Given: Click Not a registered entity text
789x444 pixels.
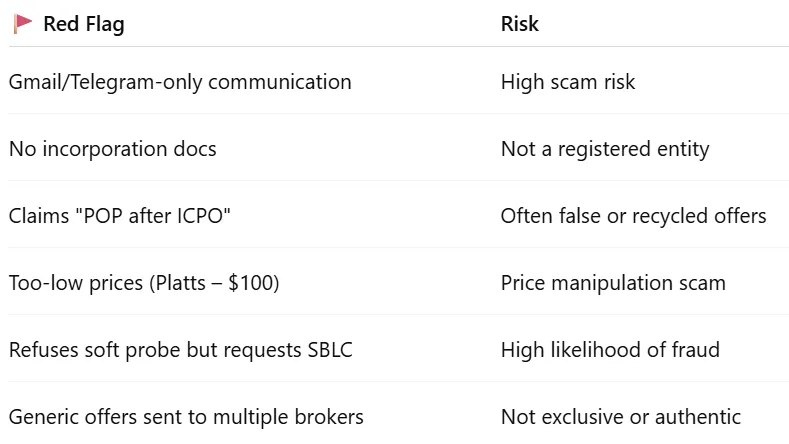Looking at the screenshot, I should pos(605,149).
